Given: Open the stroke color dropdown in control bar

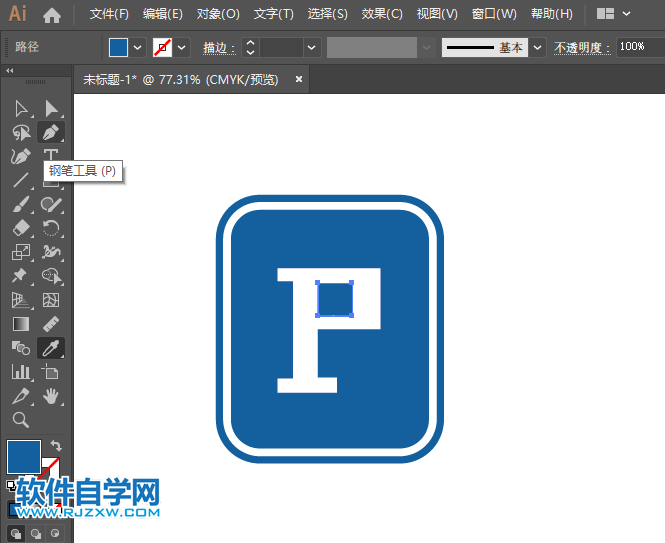Looking at the screenshot, I should click(182, 47).
